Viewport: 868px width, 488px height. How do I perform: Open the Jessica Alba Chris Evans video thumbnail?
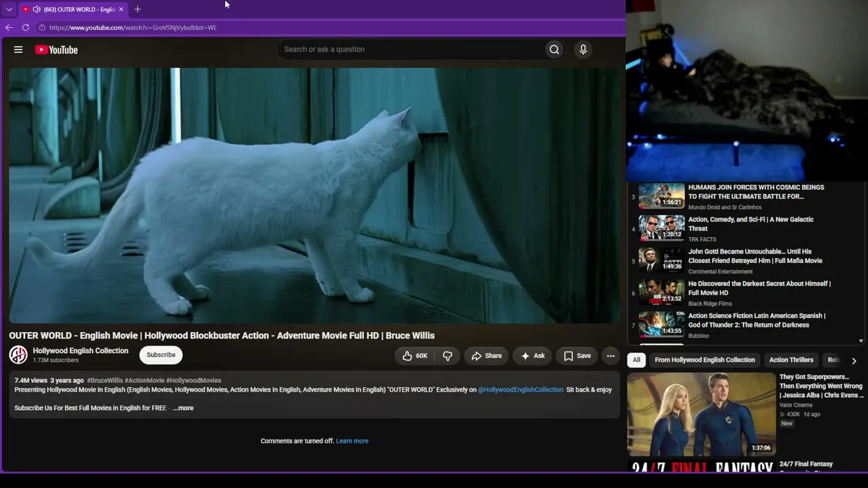click(701, 414)
